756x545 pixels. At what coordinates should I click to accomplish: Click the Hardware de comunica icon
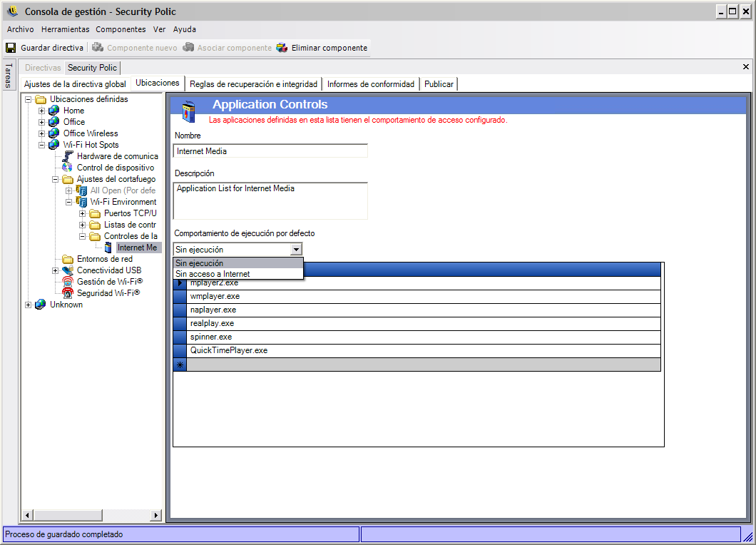click(68, 156)
